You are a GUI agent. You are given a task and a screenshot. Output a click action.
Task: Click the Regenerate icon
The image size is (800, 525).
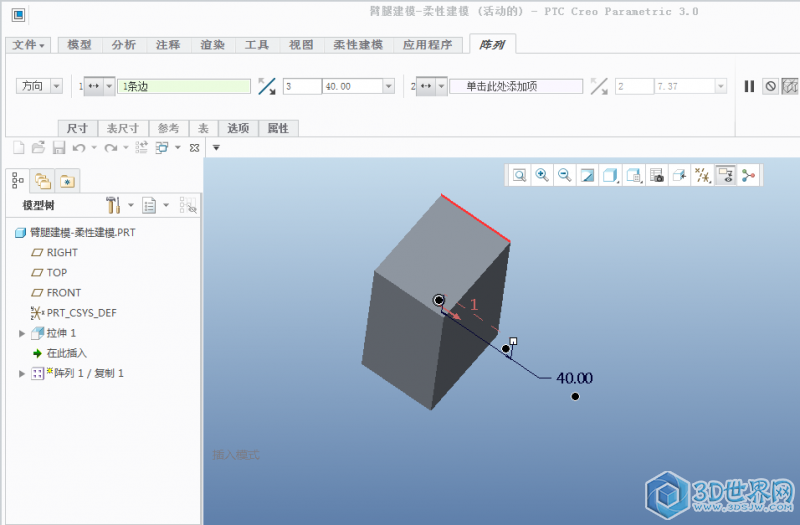click(x=141, y=148)
